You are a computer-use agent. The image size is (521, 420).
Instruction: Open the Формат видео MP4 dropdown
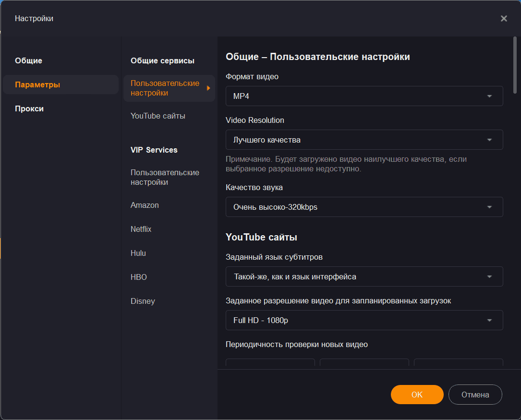tap(364, 96)
